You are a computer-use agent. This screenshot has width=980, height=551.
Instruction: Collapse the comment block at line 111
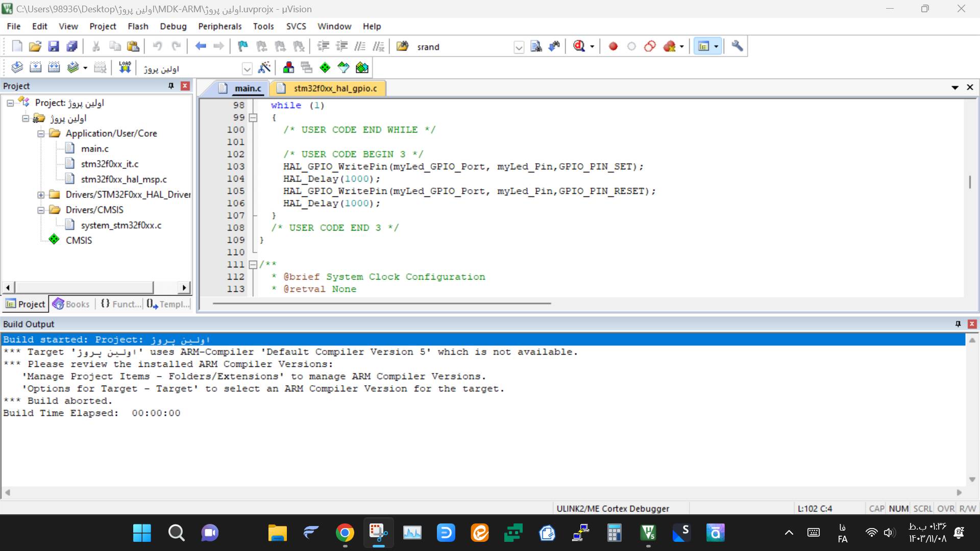pyautogui.click(x=253, y=265)
